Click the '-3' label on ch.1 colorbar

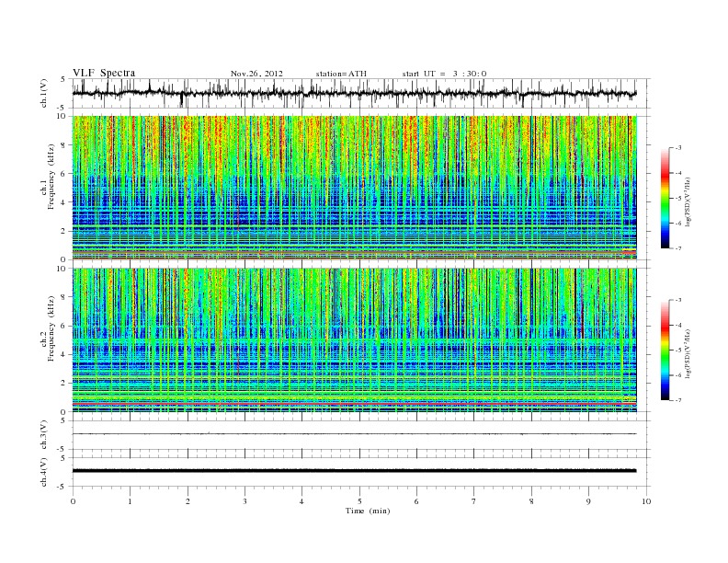click(x=678, y=148)
